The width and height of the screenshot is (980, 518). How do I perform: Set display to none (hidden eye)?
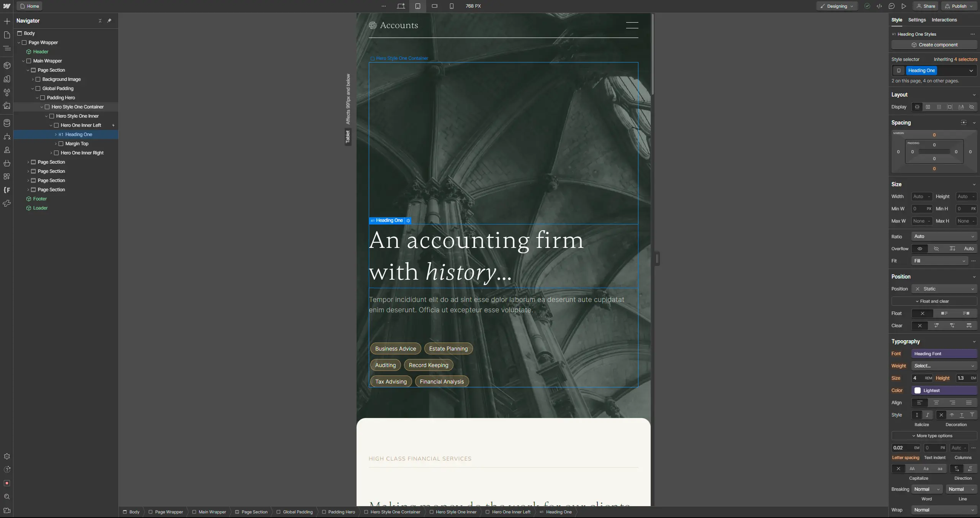(x=972, y=107)
